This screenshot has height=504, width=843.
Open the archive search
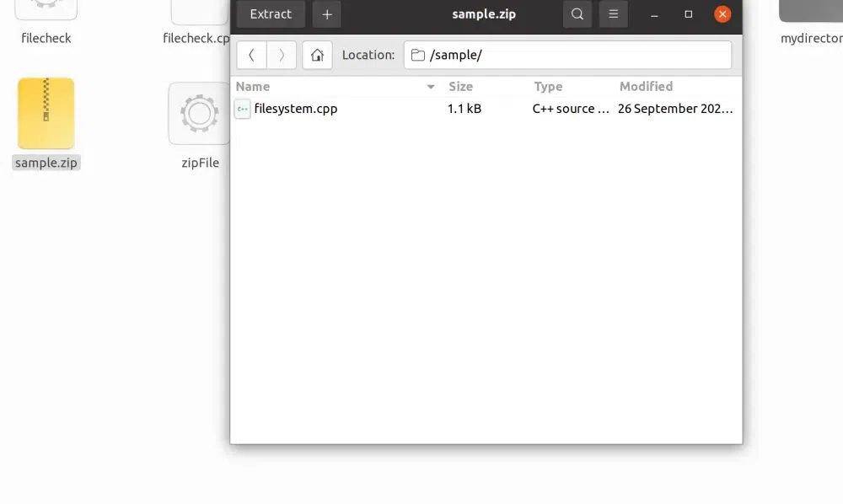(x=577, y=14)
